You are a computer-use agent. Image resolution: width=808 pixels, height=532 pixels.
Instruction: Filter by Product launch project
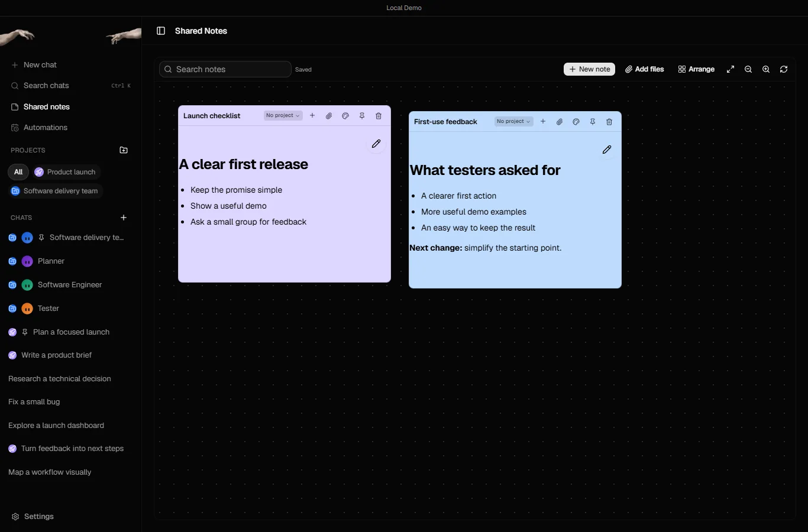coord(66,172)
